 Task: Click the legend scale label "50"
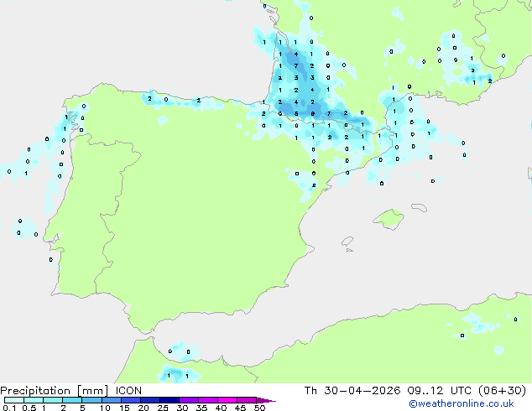coord(259,408)
